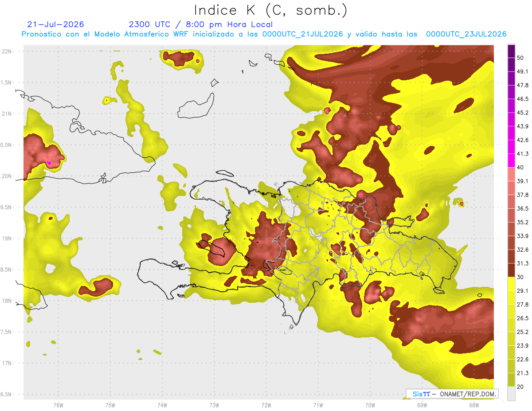Click the '36.5' color scale value
The width and height of the screenshot is (532, 411).
click(x=523, y=208)
